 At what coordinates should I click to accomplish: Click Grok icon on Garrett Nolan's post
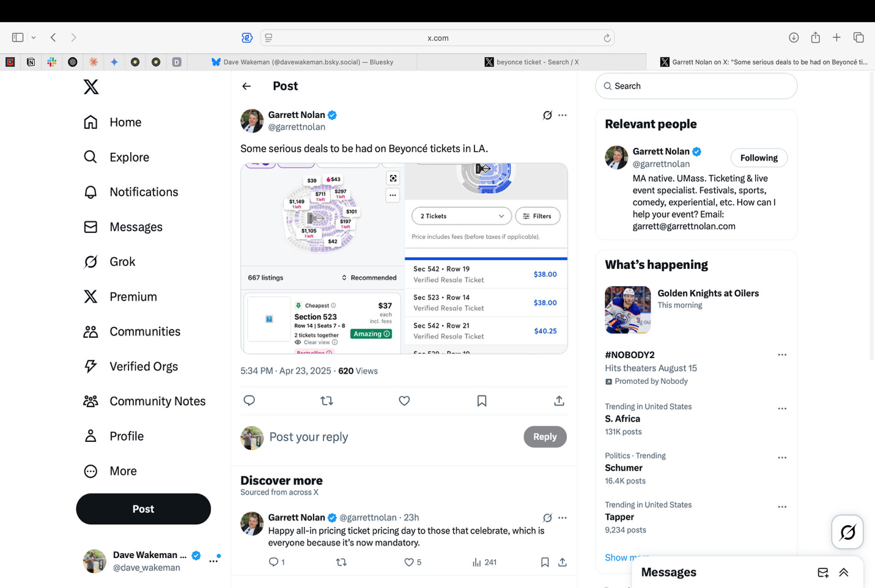[547, 115]
